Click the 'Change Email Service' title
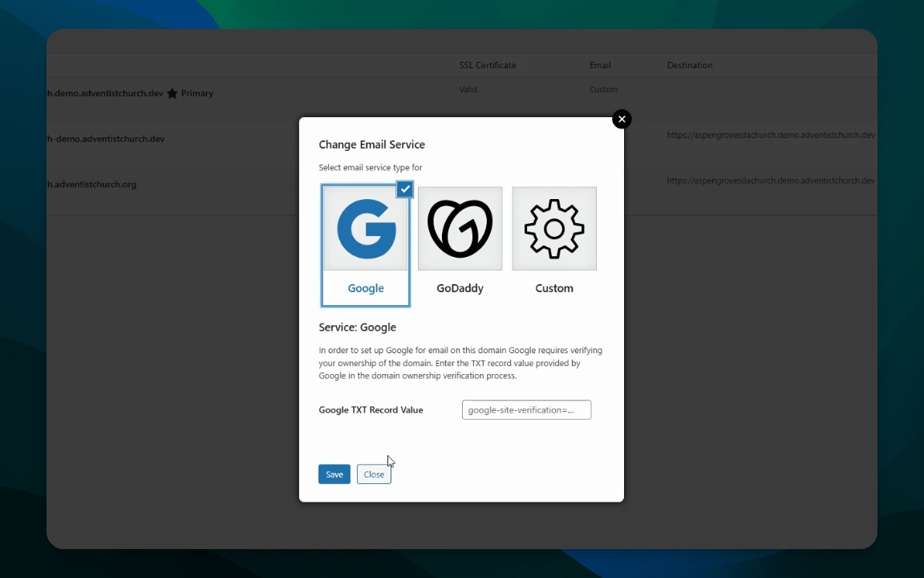 (x=372, y=144)
